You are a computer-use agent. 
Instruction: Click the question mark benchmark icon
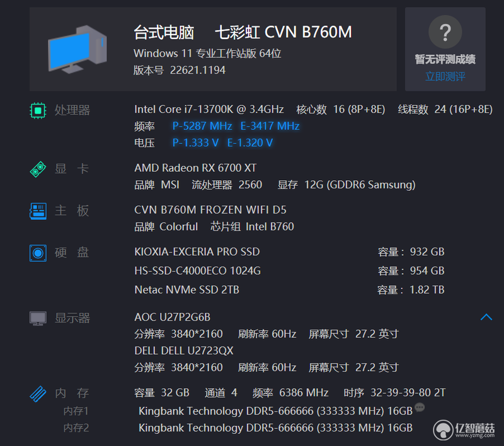pos(445,32)
